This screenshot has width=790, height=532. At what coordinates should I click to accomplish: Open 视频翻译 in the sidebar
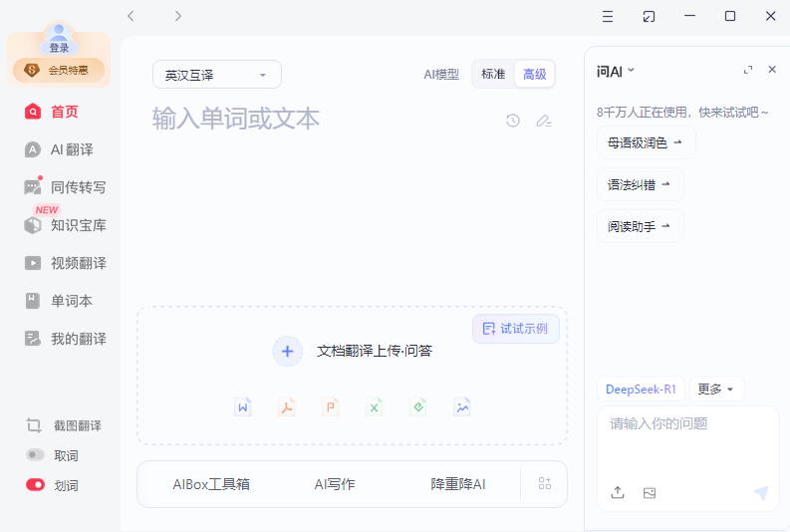(65, 263)
